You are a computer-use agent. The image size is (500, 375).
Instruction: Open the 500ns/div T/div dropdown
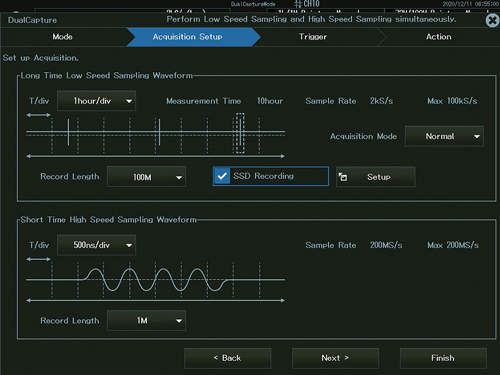coord(96,245)
